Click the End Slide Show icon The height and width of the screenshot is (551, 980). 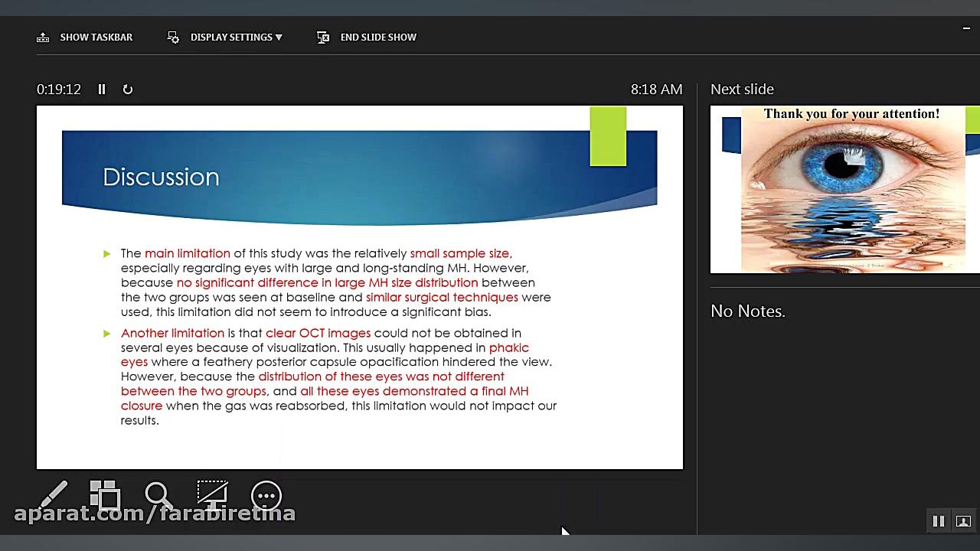pyautogui.click(x=323, y=37)
